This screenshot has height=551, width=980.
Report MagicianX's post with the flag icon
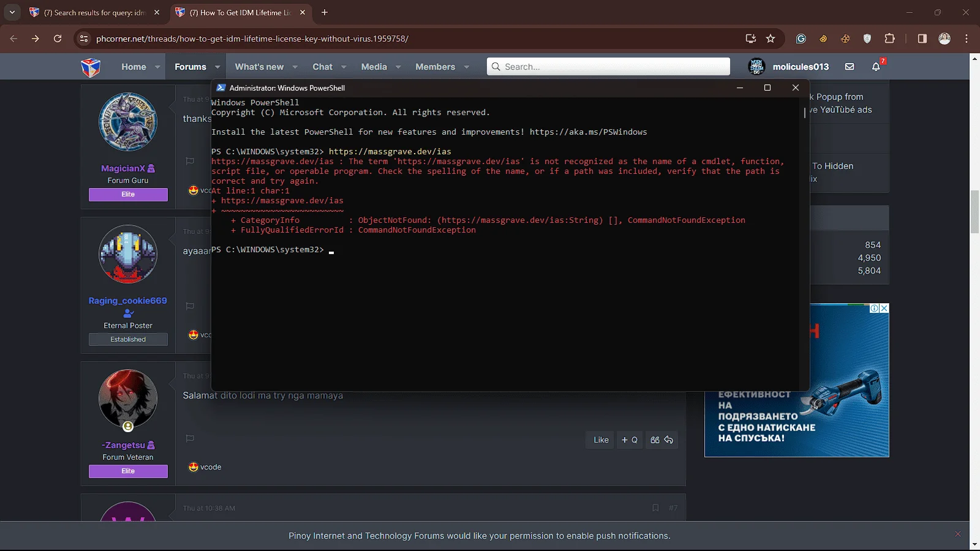(190, 161)
